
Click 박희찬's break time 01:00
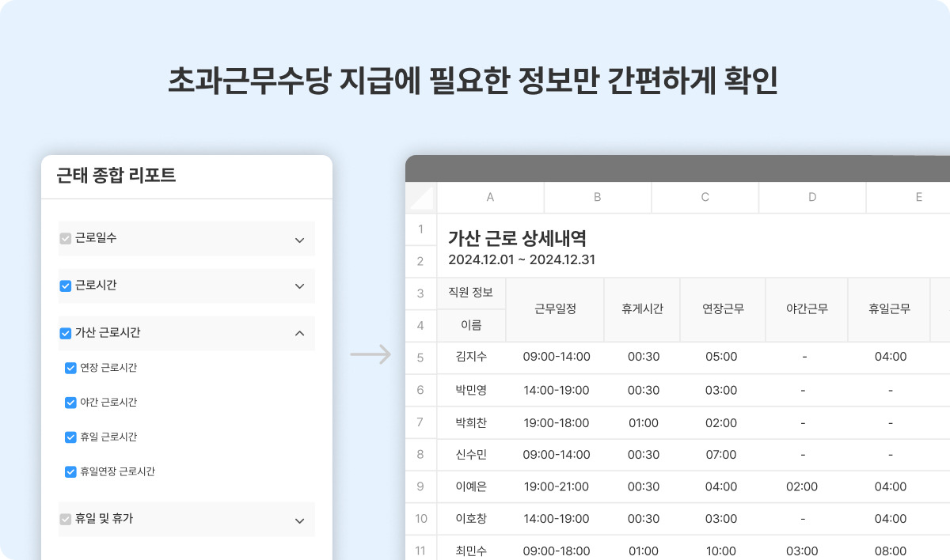[643, 422]
